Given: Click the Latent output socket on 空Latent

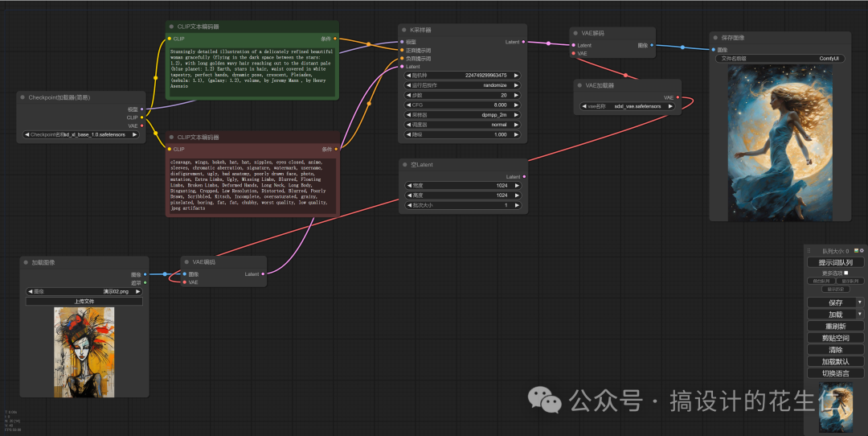Looking at the screenshot, I should [524, 177].
